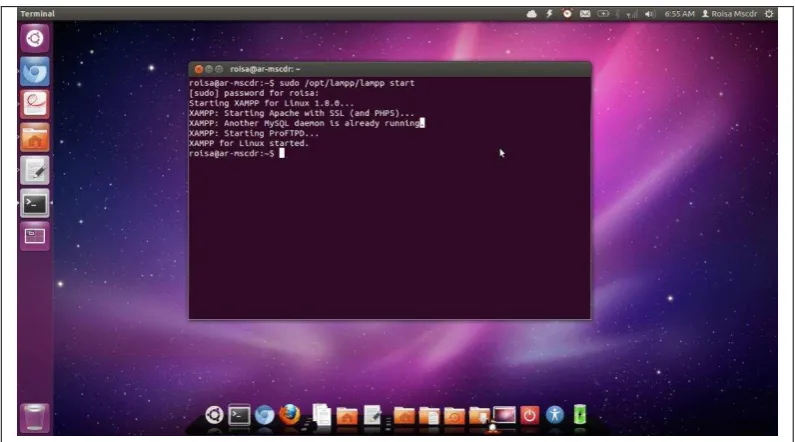The image size is (795, 442).
Task: Click 'Another MySQL daemon is already running' line
Action: click(x=306, y=123)
